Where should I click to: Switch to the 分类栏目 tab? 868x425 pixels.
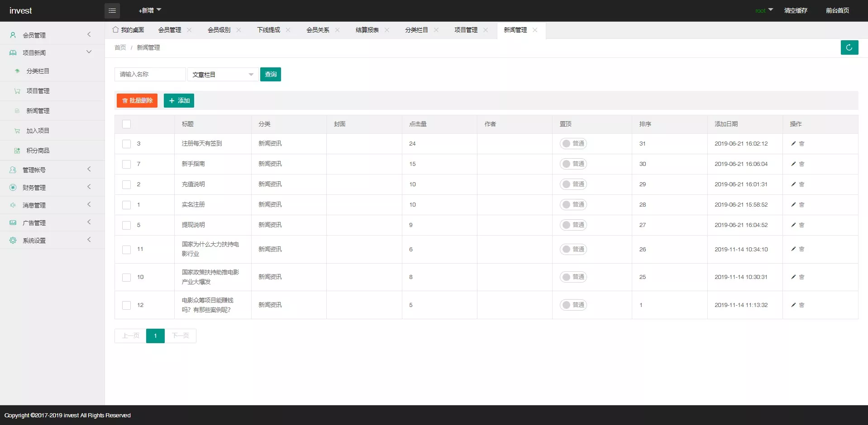(416, 30)
